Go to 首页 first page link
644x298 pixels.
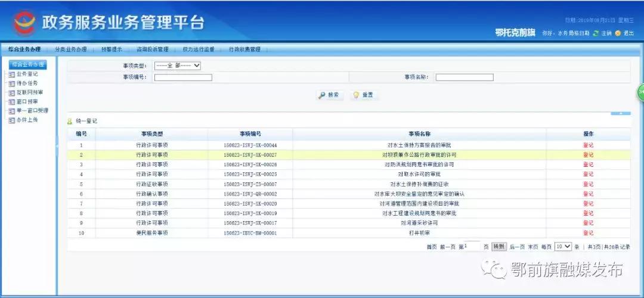pos(432,247)
